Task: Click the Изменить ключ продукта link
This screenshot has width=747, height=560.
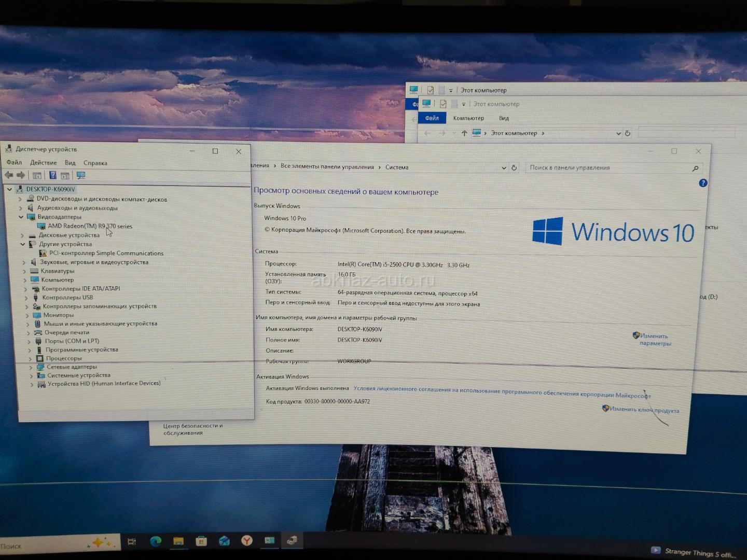Action: click(x=644, y=410)
